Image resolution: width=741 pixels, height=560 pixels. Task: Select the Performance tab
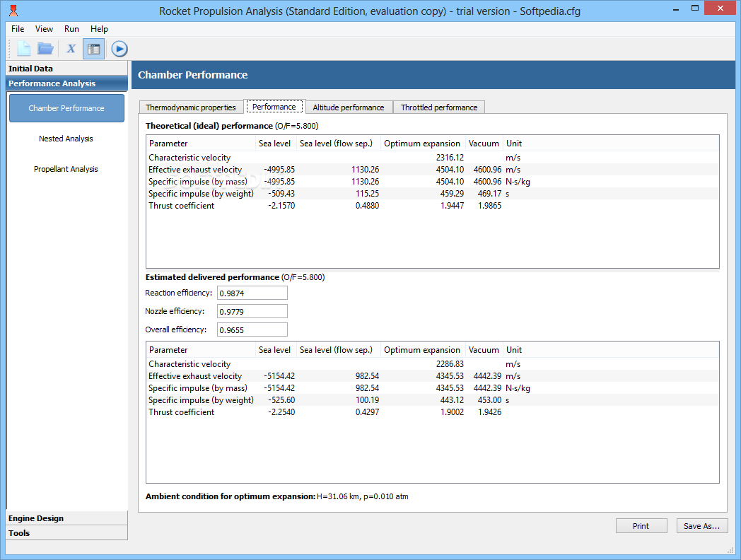click(x=274, y=107)
